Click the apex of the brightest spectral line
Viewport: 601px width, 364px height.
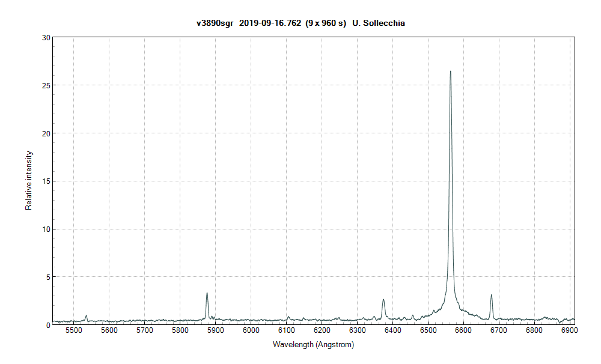click(x=451, y=72)
